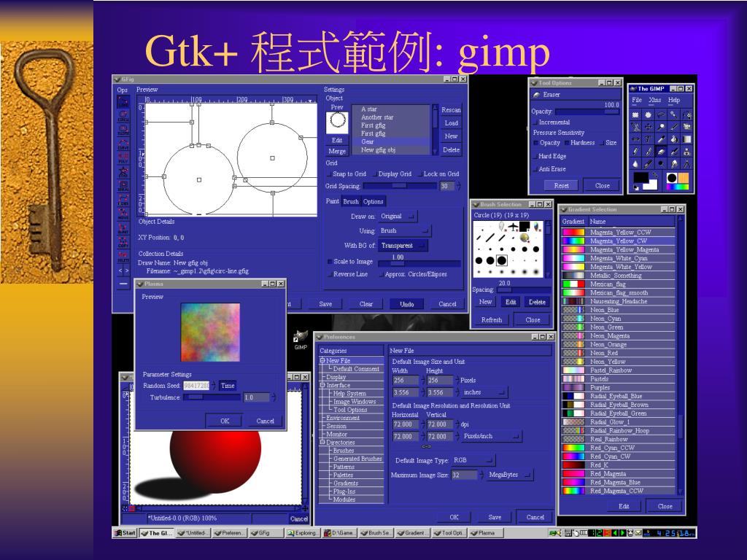This screenshot has width=747, height=560.
Task: Select the Pencil tool in the toolbox
Action: [x=635, y=152]
